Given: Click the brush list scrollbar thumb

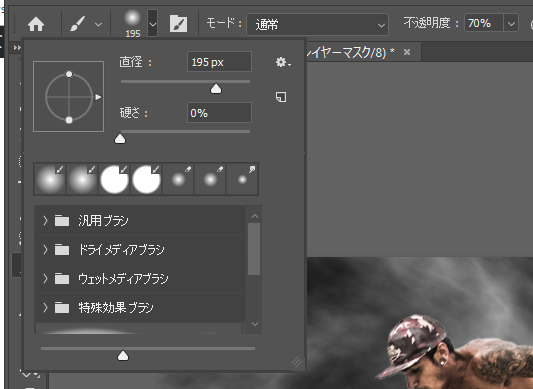Looking at the screenshot, I should pyautogui.click(x=254, y=249).
